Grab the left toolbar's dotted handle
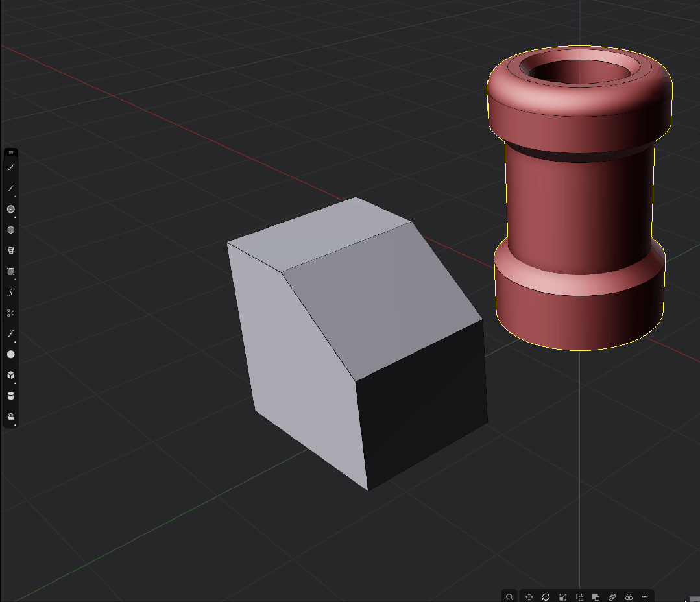This screenshot has height=602, width=700. pyautogui.click(x=11, y=152)
